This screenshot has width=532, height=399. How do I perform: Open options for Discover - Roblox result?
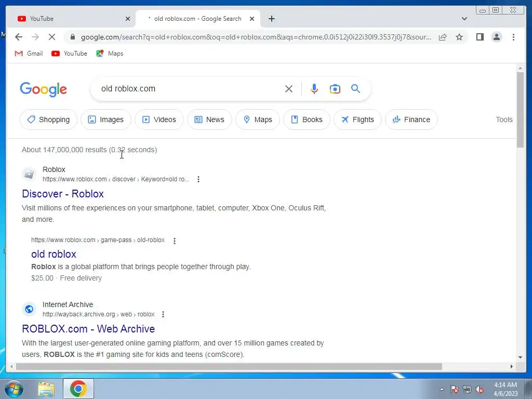click(198, 179)
